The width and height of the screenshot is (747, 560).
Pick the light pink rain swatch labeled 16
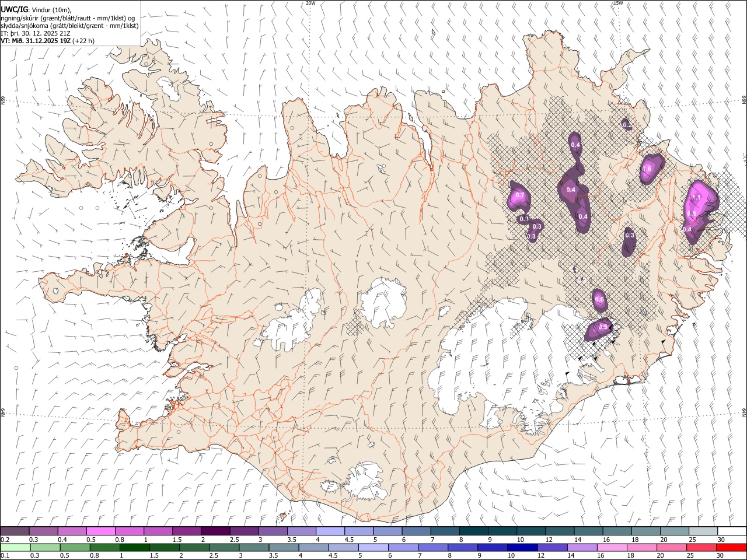[x=613, y=547]
